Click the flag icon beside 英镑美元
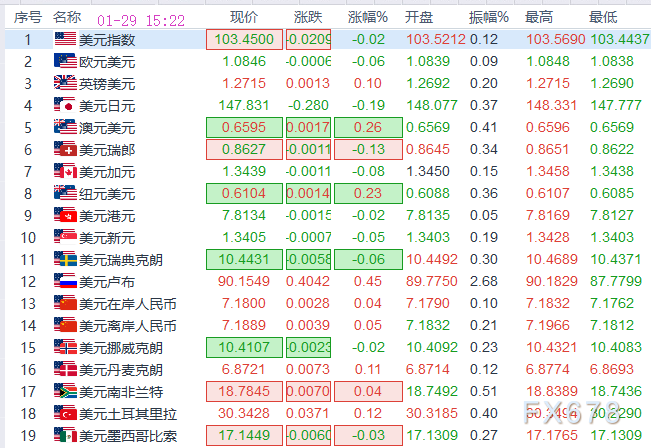Screen dimensions: 651x448 pyautogui.click(x=66, y=83)
